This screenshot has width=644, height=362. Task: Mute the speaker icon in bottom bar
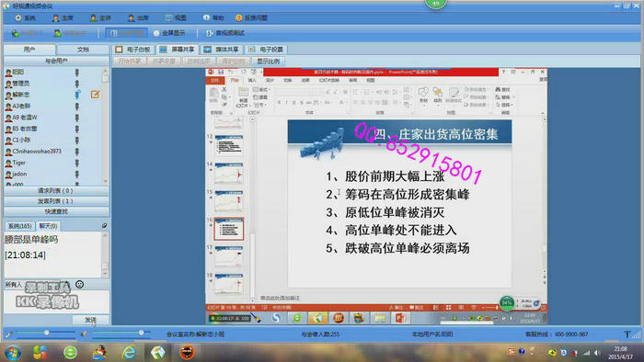tap(84, 334)
